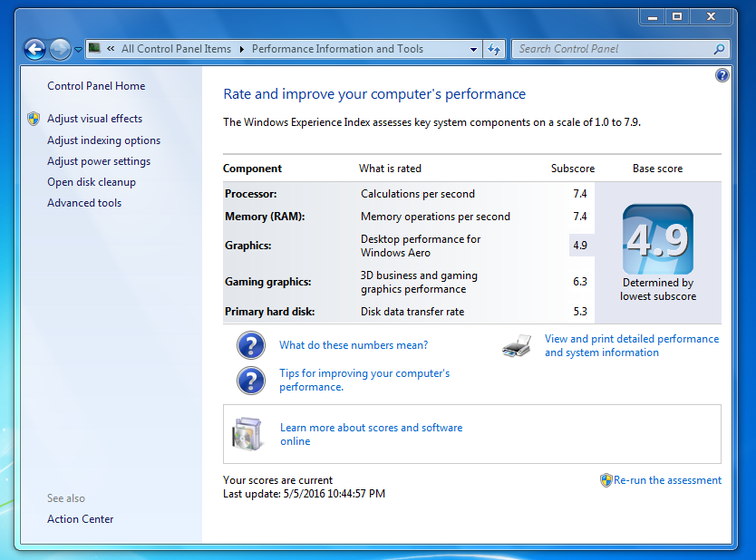Click Desktop performance for Windows Aero text
Viewport: 756px width, 560px height.
(x=421, y=246)
